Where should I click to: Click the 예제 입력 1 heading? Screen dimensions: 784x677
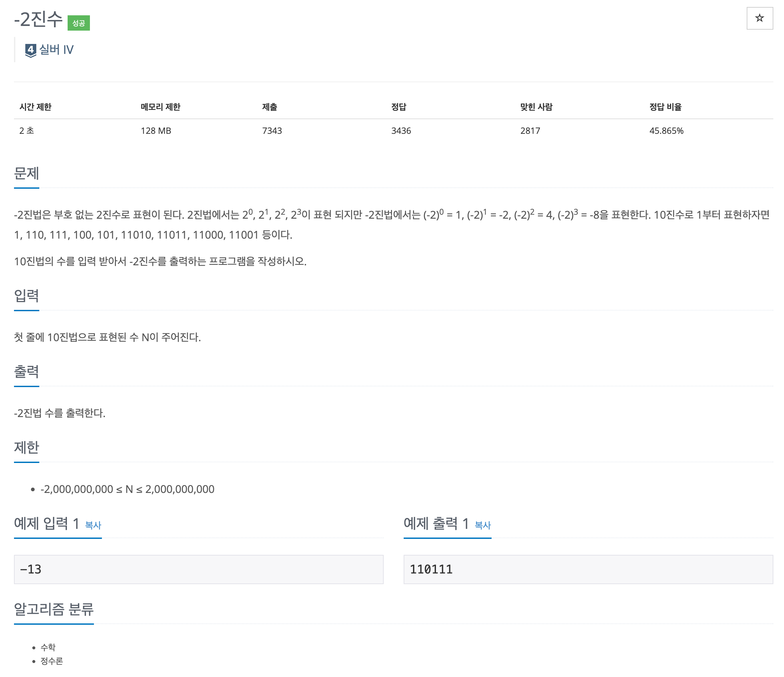47,524
